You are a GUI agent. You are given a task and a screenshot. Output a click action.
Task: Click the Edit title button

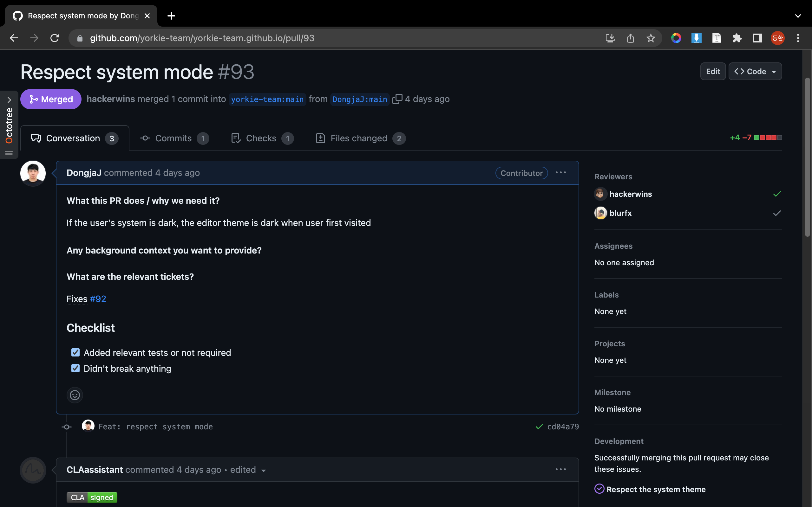pyautogui.click(x=713, y=71)
